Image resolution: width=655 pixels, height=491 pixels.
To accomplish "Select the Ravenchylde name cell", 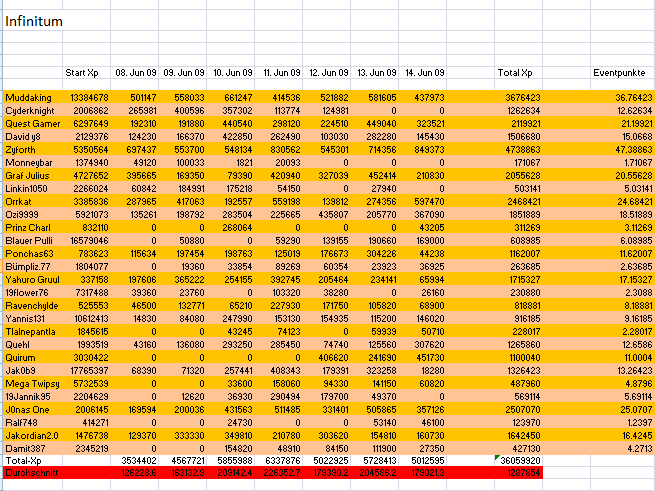I will click(x=33, y=305).
